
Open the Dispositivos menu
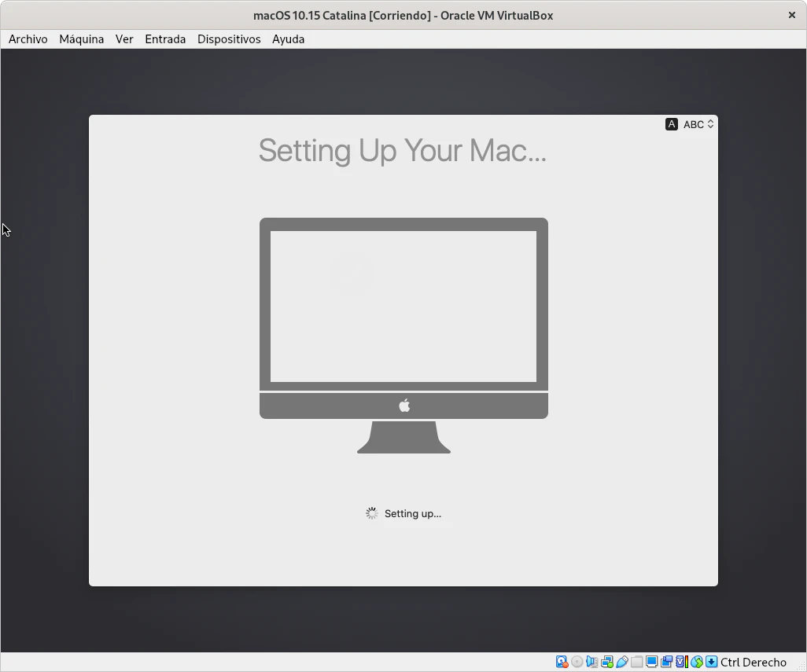coord(229,39)
